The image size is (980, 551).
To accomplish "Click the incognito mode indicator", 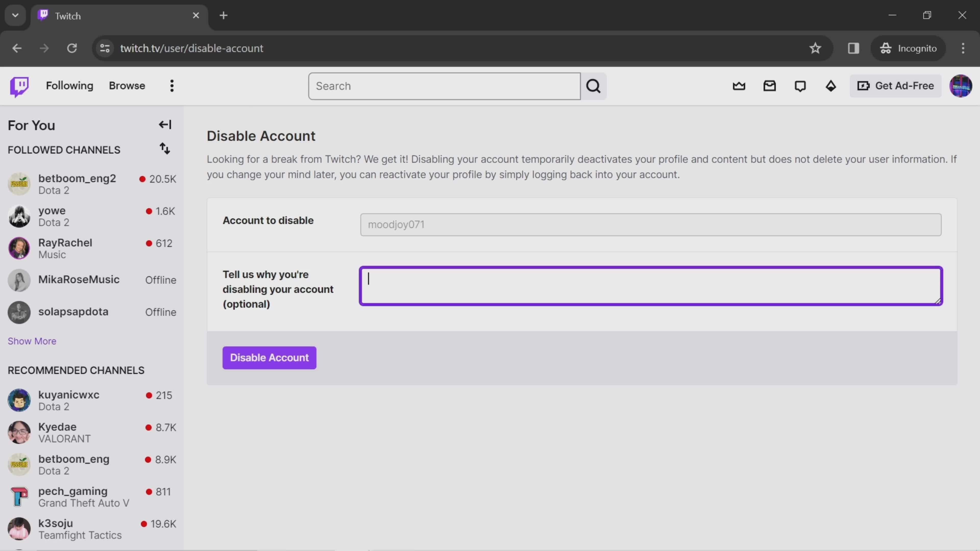I will (x=908, y=48).
